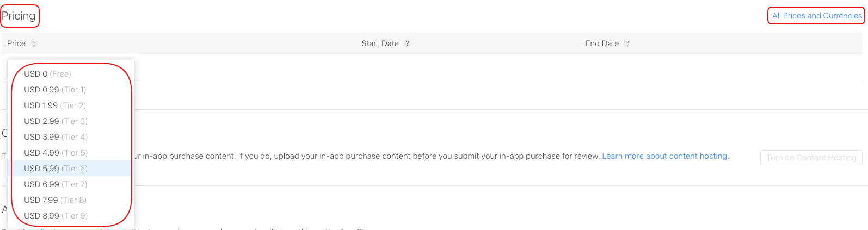Click the Start Date column header
This screenshot has height=230, width=868.
click(x=380, y=43)
